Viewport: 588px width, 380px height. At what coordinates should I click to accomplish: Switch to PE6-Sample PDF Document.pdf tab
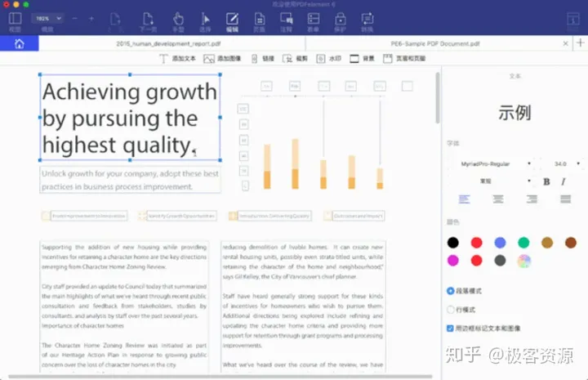tap(435, 43)
